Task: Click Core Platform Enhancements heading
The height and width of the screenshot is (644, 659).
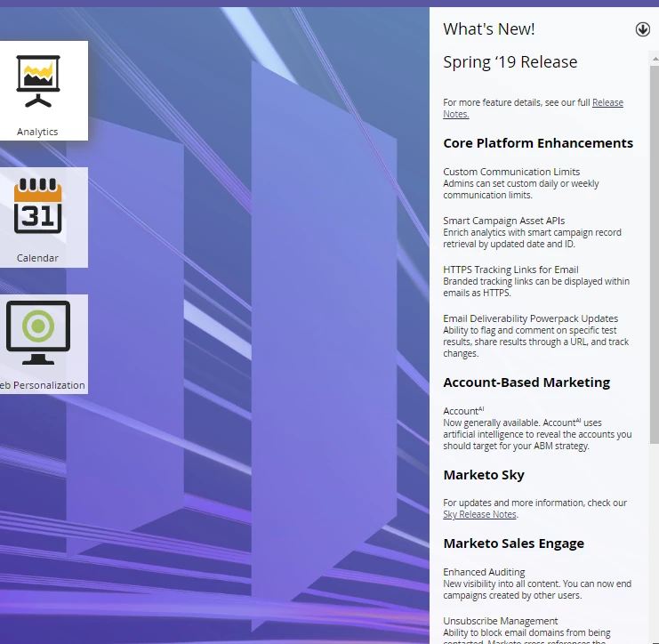Action: [x=538, y=143]
